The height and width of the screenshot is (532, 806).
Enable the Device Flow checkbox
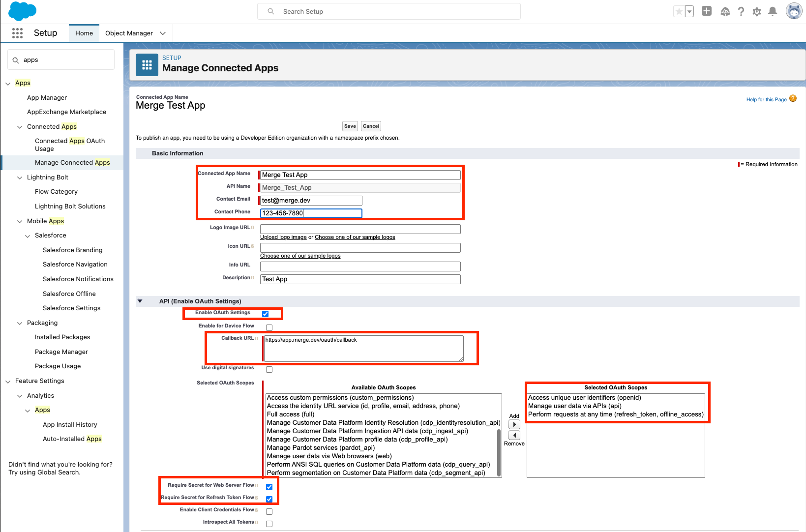(269, 327)
